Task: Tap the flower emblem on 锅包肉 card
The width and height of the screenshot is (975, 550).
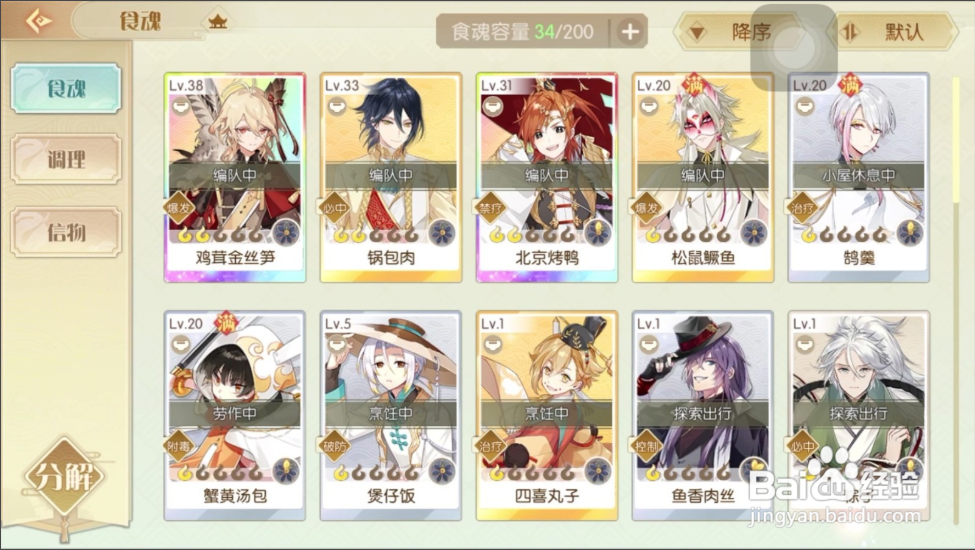Action: click(442, 233)
